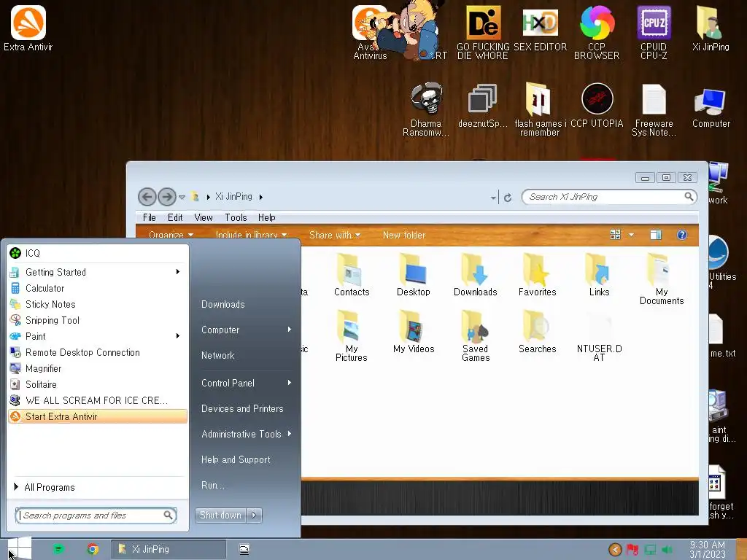Viewport: 747px width, 560px height.
Task: Click the Run... link
Action: pyautogui.click(x=212, y=485)
